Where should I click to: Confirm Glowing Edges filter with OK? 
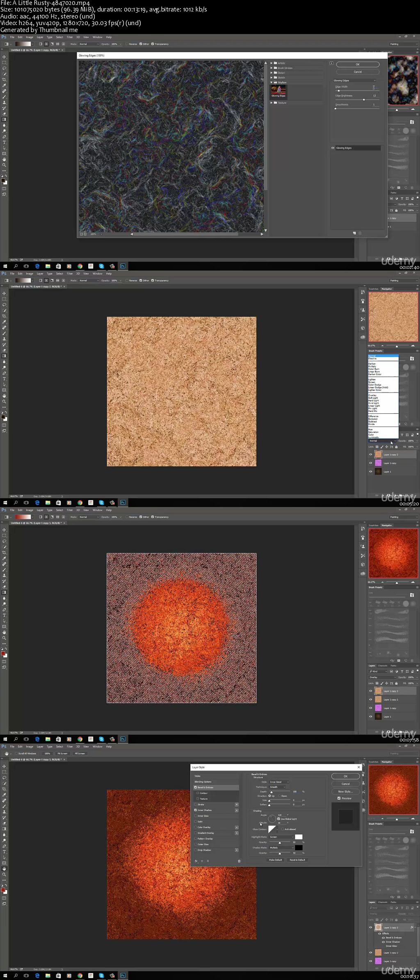coord(358,64)
